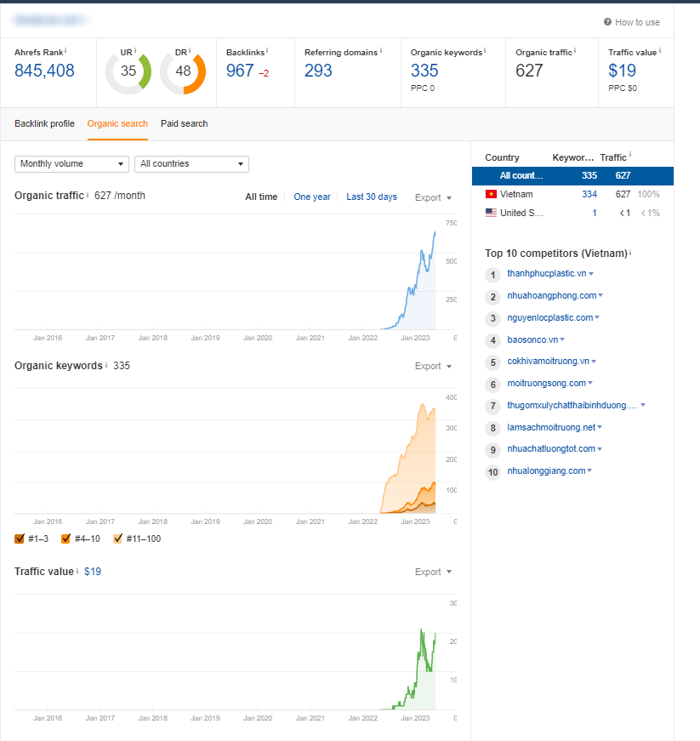This screenshot has width=700, height=741.
Task: Click the Vietnam flag icon
Action: point(491,195)
